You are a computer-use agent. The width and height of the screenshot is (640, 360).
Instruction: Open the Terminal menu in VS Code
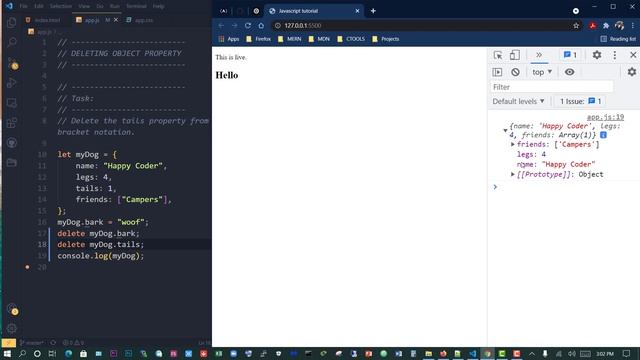(136, 6)
